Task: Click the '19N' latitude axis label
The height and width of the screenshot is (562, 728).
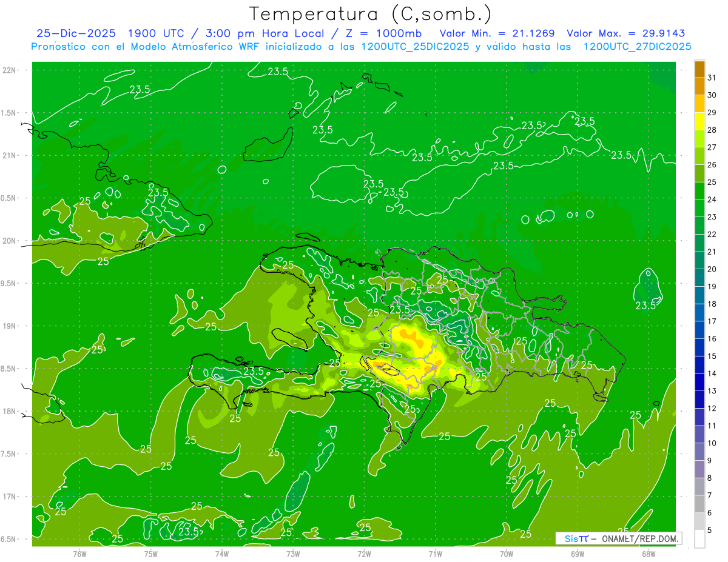Action: coord(10,326)
